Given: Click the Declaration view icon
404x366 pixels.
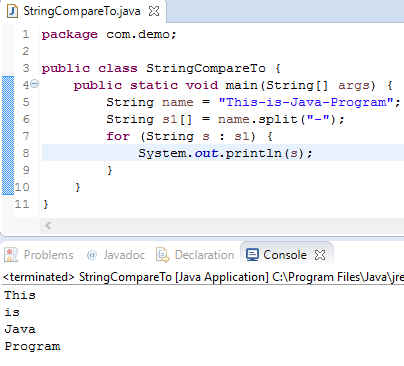Looking at the screenshot, I should point(163,255).
